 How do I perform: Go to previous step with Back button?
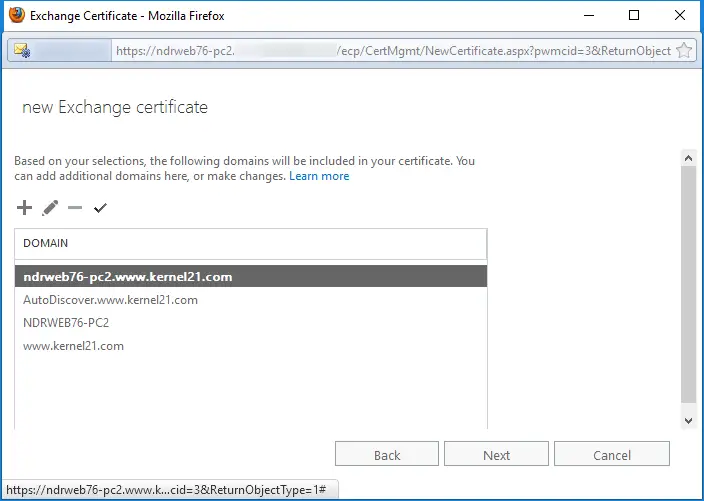tap(387, 454)
